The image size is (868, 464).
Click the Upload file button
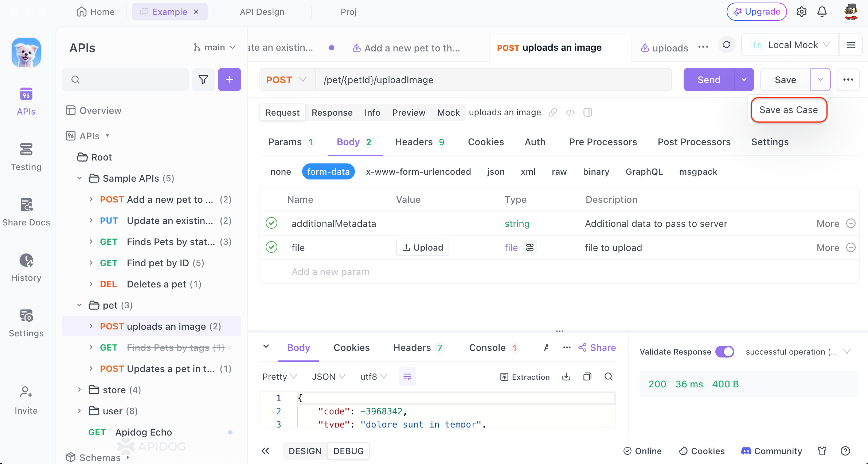[423, 248]
